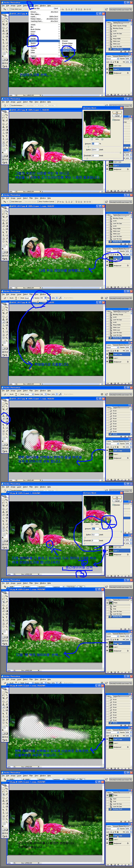
Task: Select Move tool beside the open Filter menu
Action: point(7,19)
